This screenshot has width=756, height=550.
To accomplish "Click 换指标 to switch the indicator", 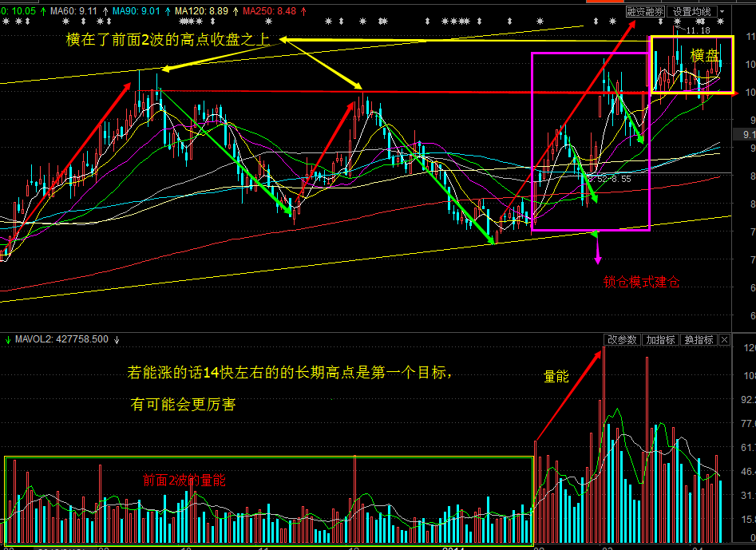I will point(699,340).
